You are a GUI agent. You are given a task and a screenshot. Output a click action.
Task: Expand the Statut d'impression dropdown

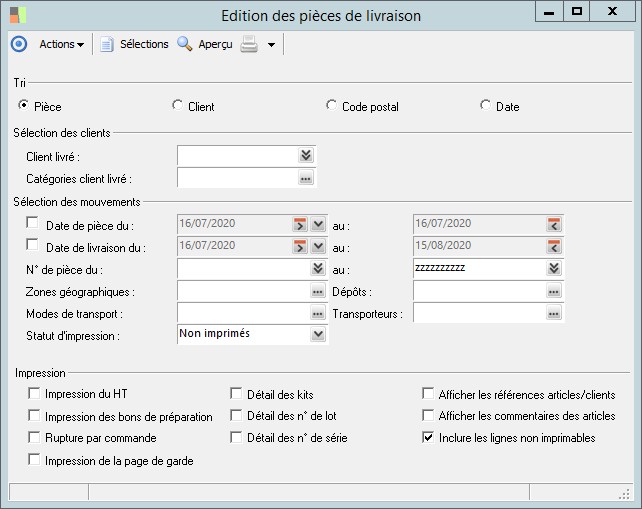tap(318, 335)
